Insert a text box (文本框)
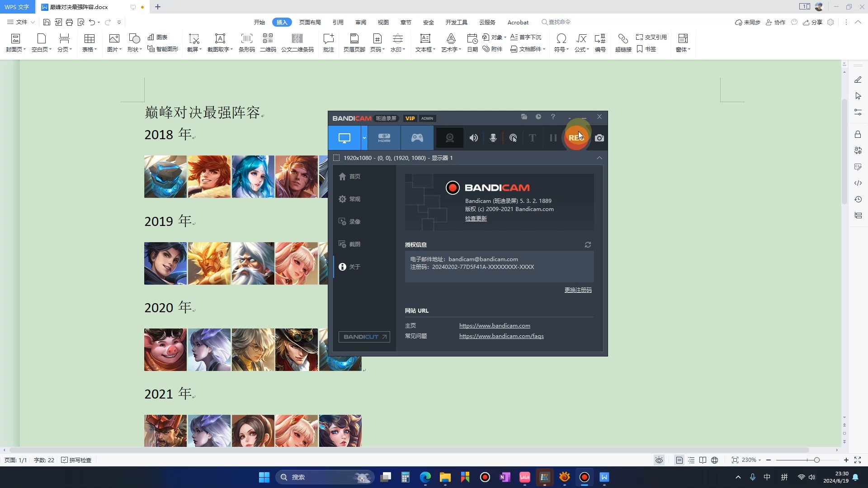868x488 pixels. [x=425, y=43]
